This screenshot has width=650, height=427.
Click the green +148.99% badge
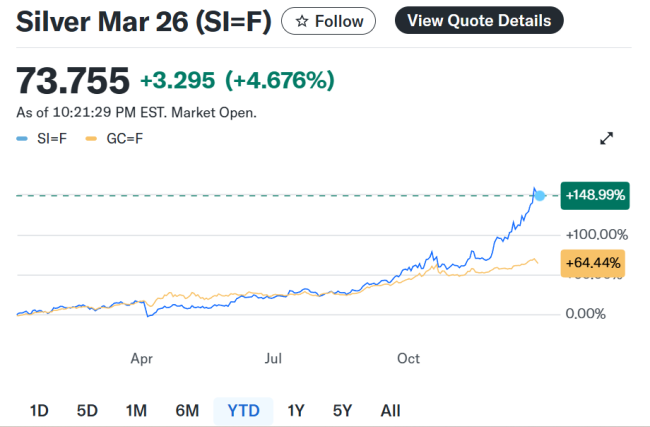pos(596,195)
